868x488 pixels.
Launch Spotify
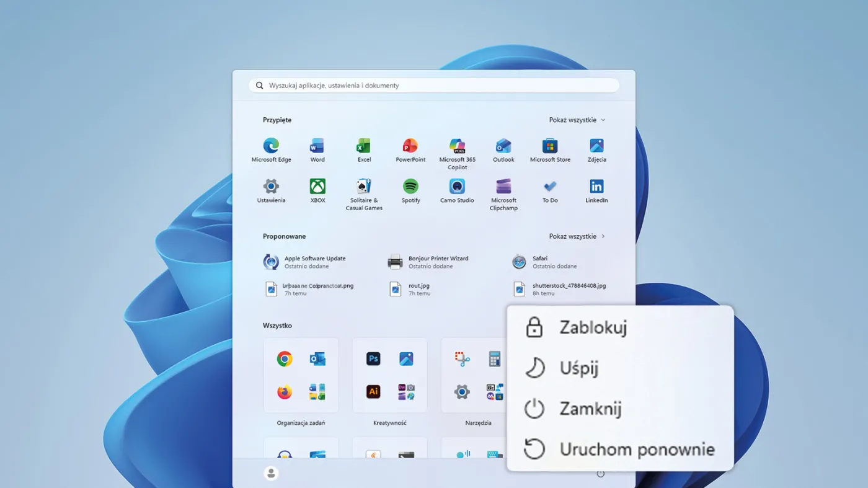point(410,191)
